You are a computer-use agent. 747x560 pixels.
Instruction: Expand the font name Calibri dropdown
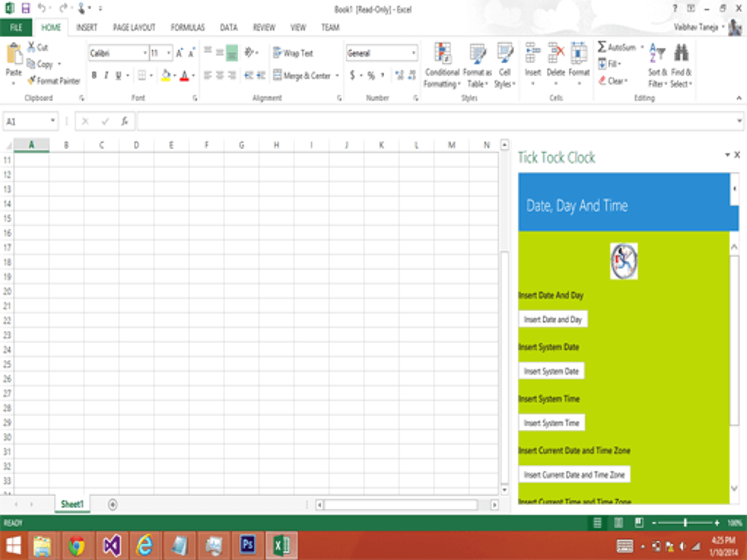click(x=145, y=53)
